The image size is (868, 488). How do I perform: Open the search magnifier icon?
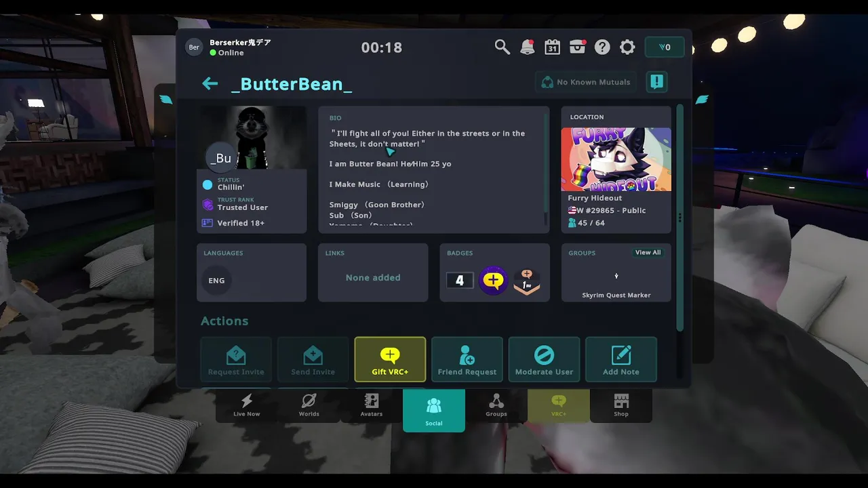pos(502,47)
